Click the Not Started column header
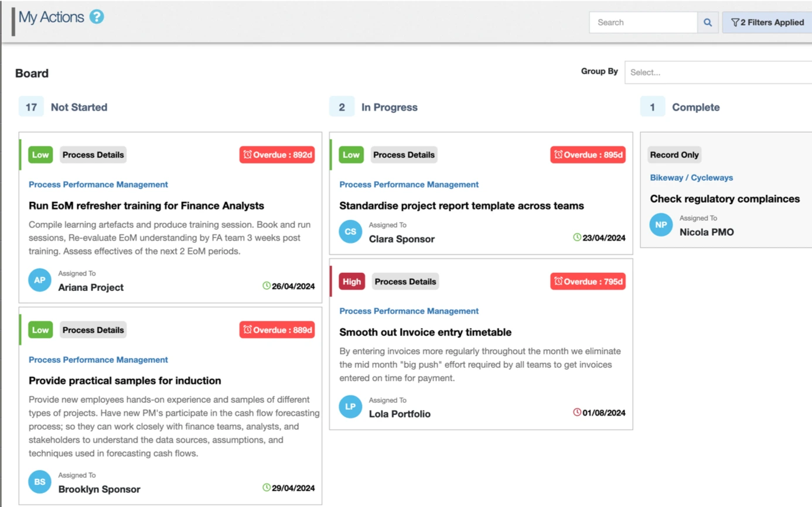The image size is (812, 507). coord(79,107)
